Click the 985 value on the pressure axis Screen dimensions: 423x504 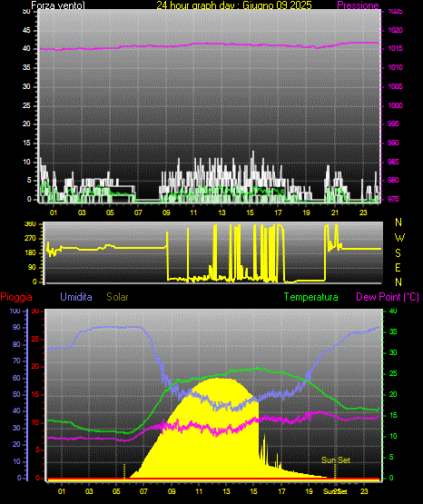click(x=393, y=162)
